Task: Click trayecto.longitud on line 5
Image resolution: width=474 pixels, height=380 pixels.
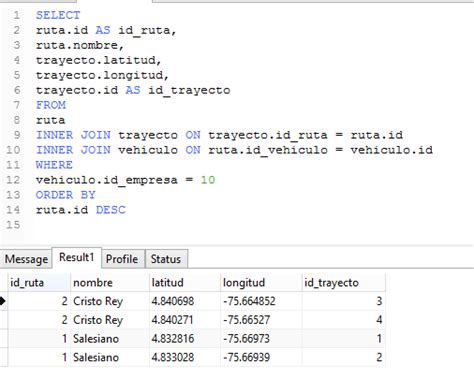Action: (x=99, y=75)
